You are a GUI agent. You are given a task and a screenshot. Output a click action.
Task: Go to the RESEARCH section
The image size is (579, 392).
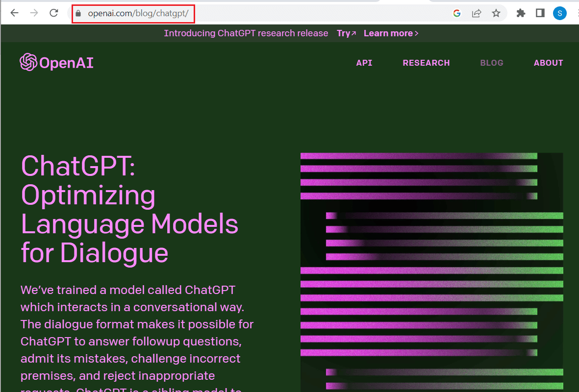(426, 63)
